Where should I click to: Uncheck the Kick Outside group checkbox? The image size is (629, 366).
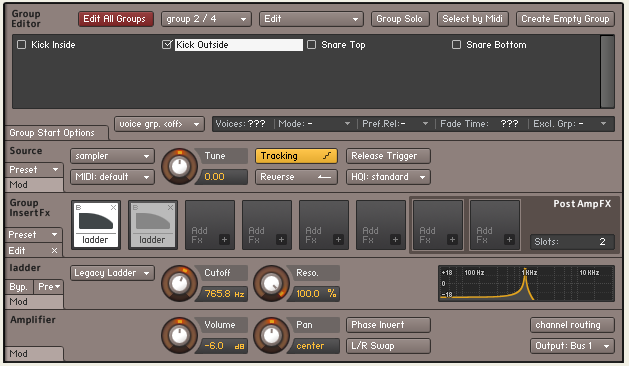tap(166, 45)
